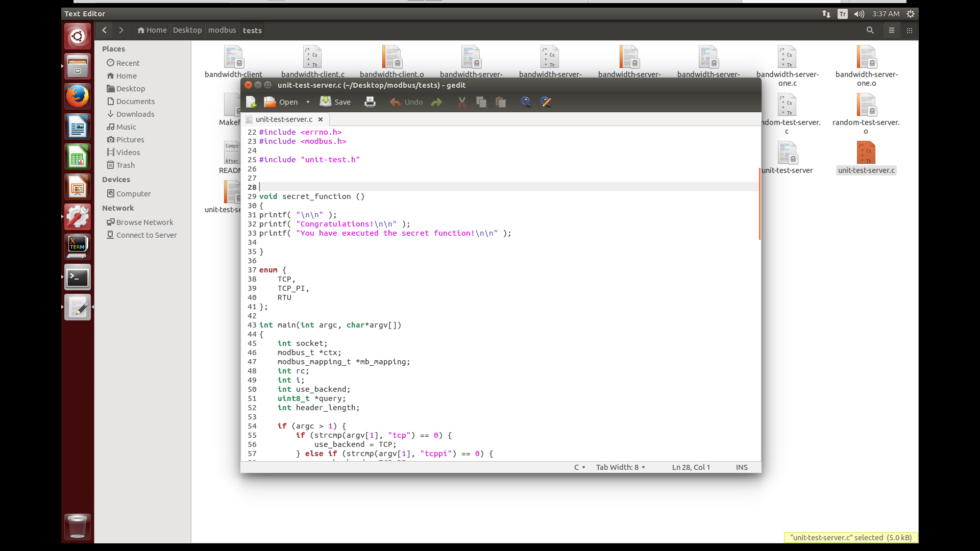Viewport: 980px width, 551px height.
Task: Click the Redo arrow icon
Action: [x=436, y=102]
